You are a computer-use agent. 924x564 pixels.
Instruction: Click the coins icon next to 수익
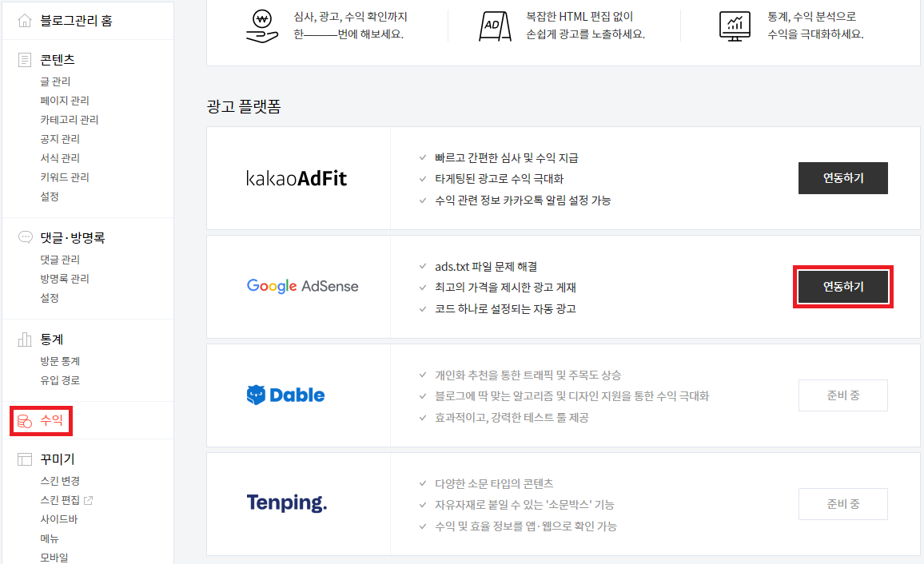pyautogui.click(x=25, y=421)
